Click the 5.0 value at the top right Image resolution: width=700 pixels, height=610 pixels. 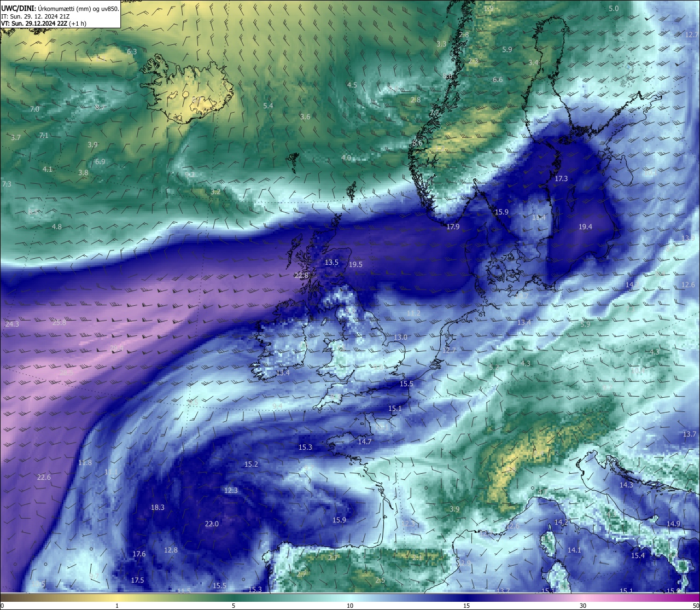pos(614,8)
